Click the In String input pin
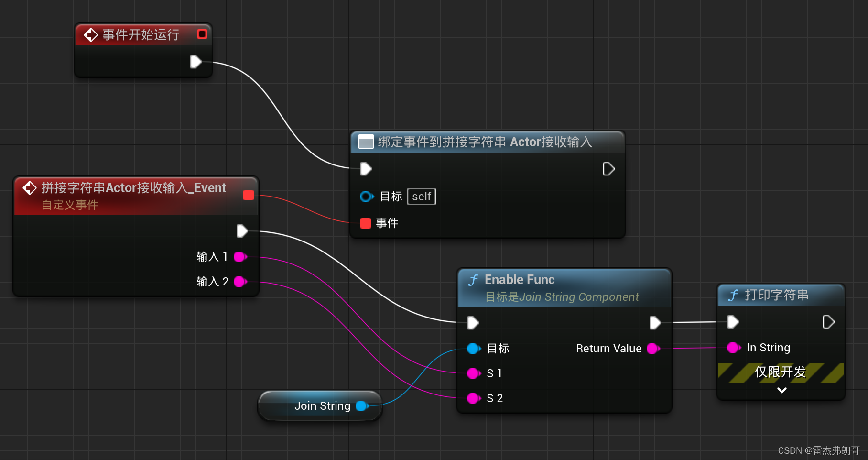Screen dimensions: 868x460 click(x=734, y=348)
